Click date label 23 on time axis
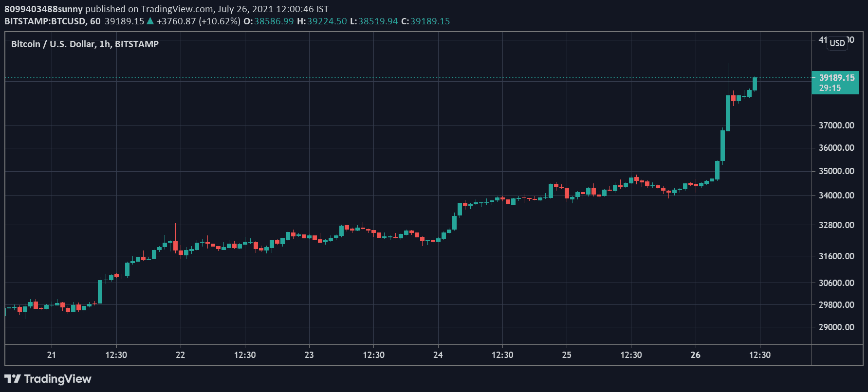The width and height of the screenshot is (868, 392). pyautogui.click(x=309, y=355)
